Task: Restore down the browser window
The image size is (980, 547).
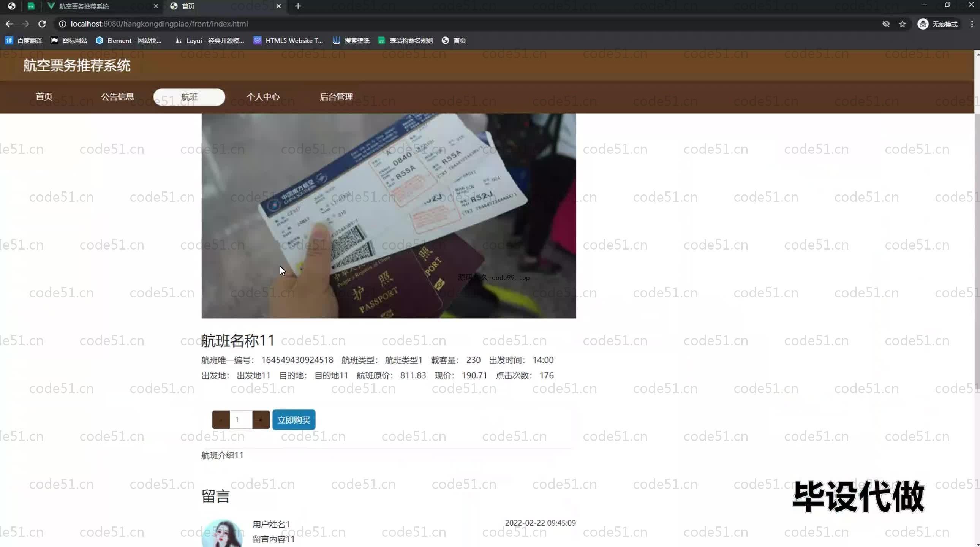Action: click(x=948, y=5)
